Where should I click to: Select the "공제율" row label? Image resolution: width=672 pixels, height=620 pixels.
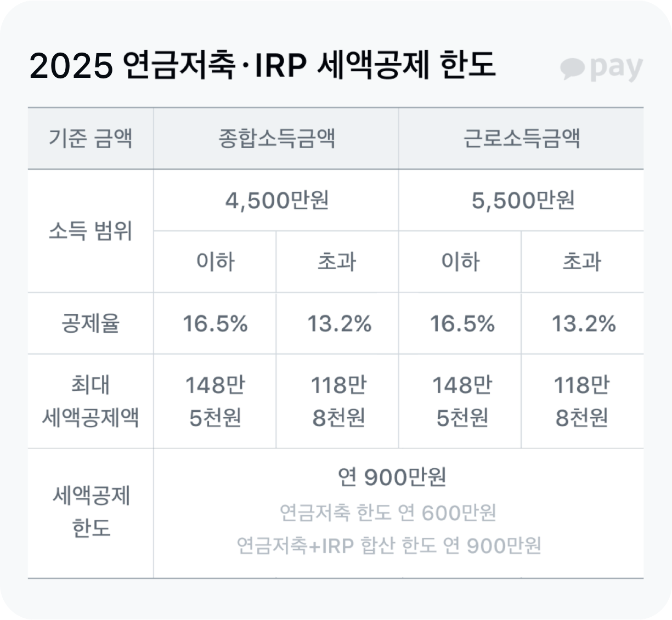tap(91, 323)
